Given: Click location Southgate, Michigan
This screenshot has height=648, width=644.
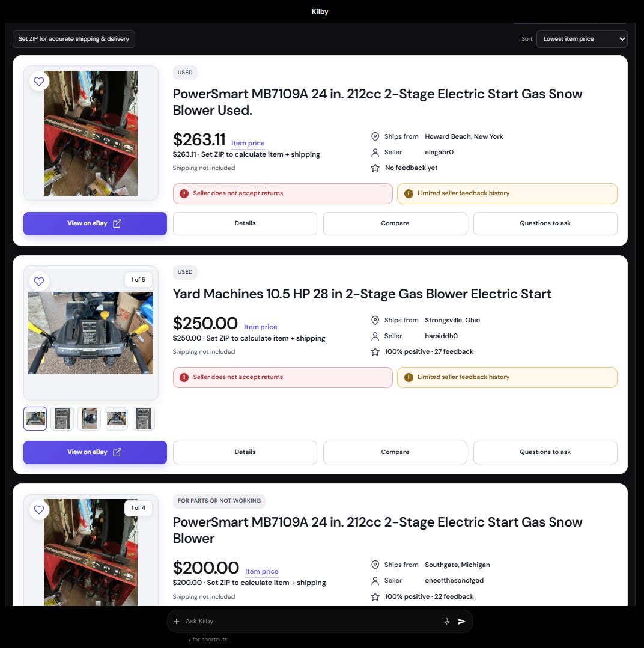Looking at the screenshot, I should 457,565.
